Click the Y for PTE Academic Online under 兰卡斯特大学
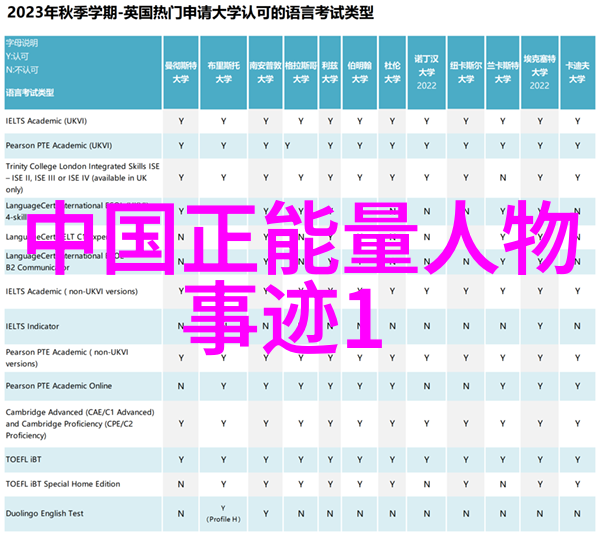 [502, 386]
